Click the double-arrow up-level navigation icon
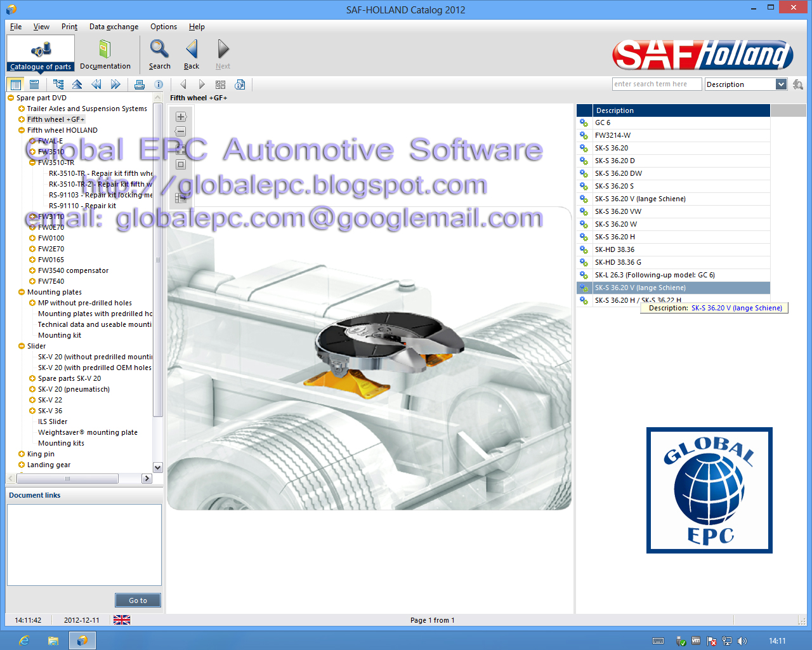Viewport: 812px width, 650px height. coord(77,84)
